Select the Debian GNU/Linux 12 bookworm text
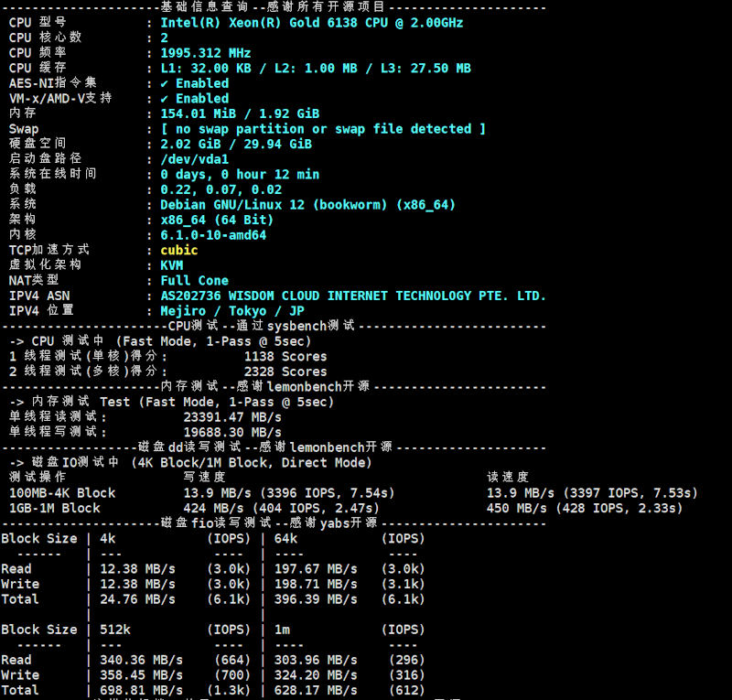The width and height of the screenshot is (732, 700). pos(307,205)
